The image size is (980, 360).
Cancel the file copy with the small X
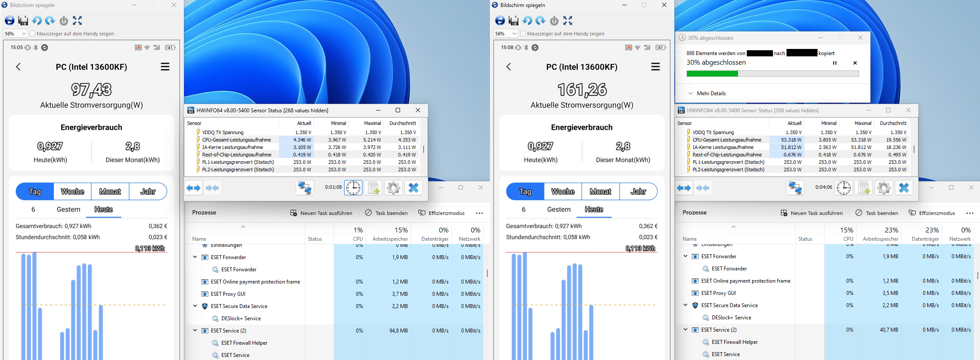855,63
